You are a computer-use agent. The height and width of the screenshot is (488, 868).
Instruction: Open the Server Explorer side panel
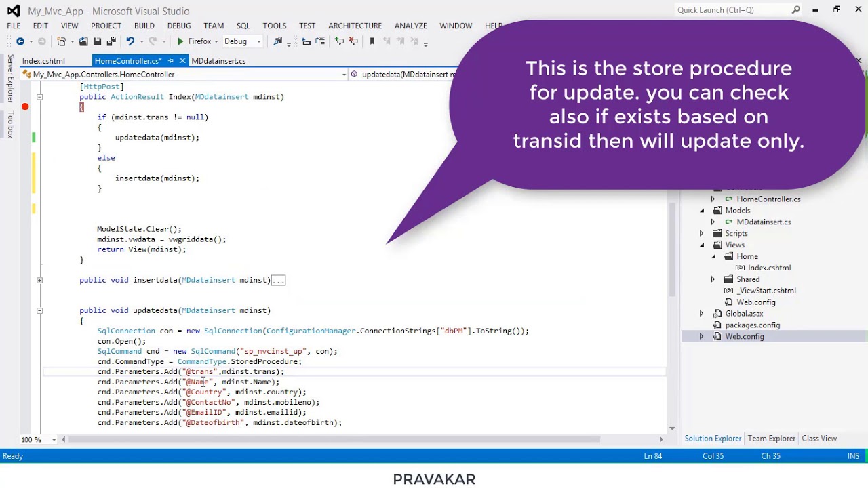point(10,79)
